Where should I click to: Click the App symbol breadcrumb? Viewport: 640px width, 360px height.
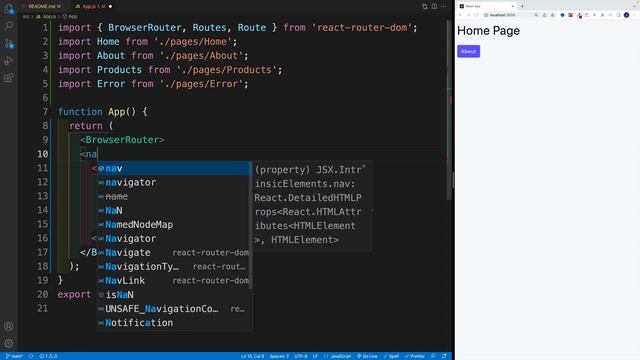tap(70, 17)
